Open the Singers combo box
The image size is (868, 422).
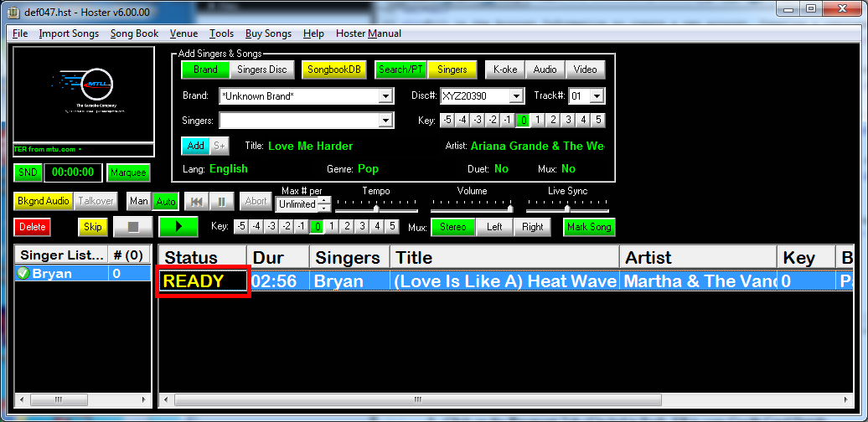tap(385, 121)
